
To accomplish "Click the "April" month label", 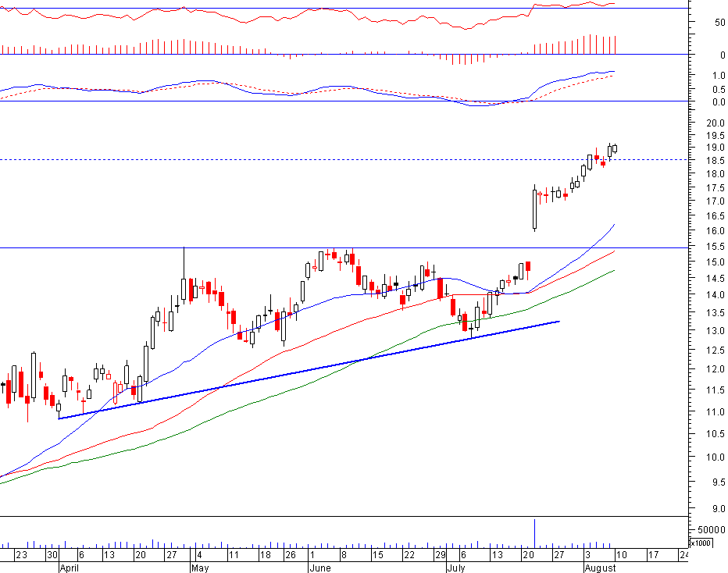I will coord(70,568).
